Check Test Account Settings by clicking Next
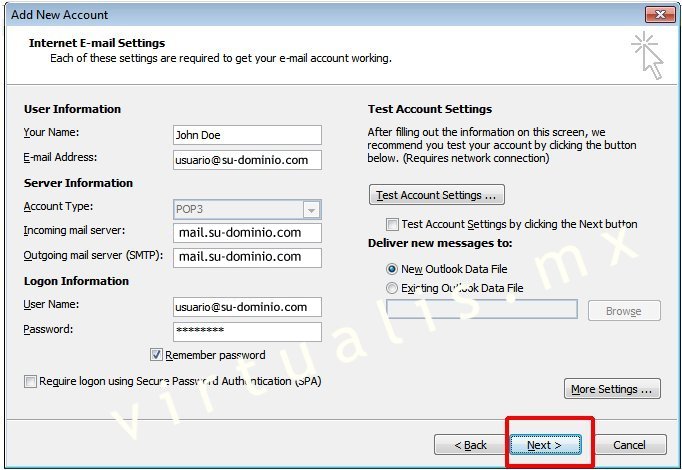 tap(392, 224)
